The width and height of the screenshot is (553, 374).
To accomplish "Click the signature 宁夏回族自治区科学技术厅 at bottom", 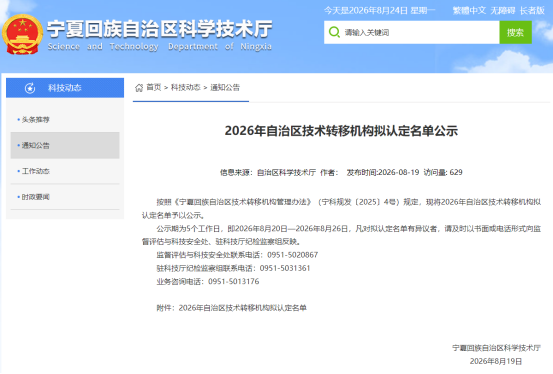I will (496, 348).
